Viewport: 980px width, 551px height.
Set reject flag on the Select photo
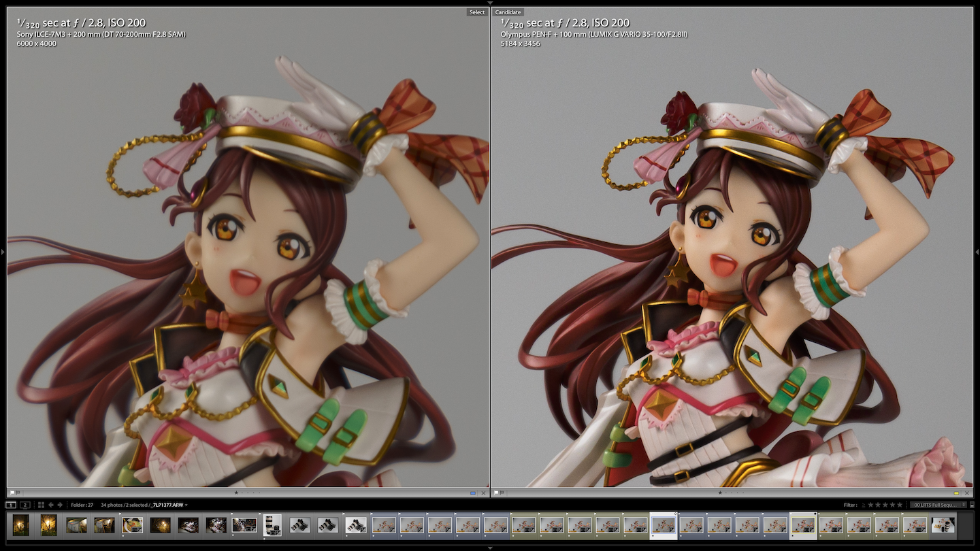point(18,492)
